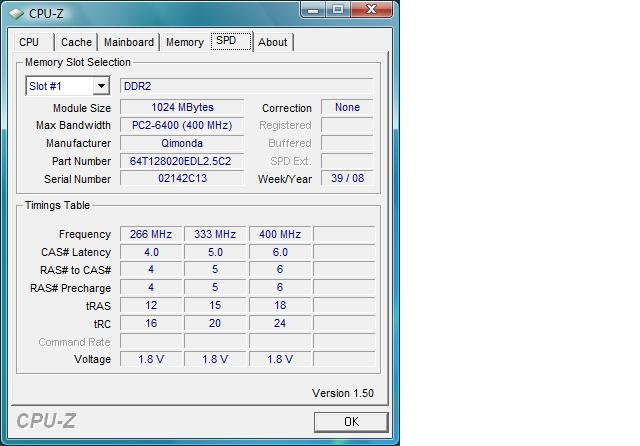Close the CPU-Z window
This screenshot has width=640, height=446.
[x=374, y=10]
